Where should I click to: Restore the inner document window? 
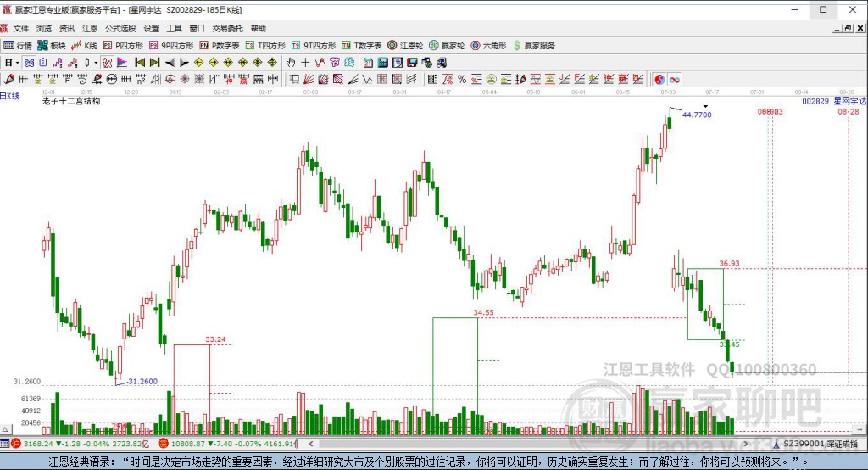(x=848, y=28)
